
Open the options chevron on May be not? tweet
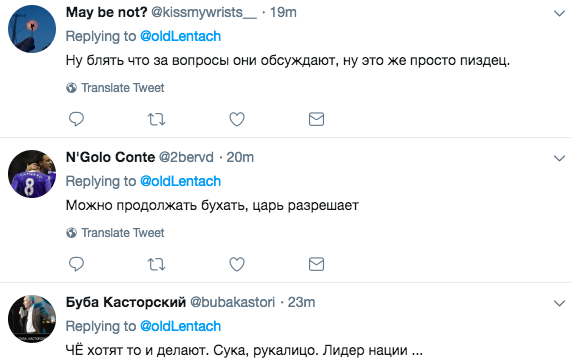pyautogui.click(x=559, y=13)
